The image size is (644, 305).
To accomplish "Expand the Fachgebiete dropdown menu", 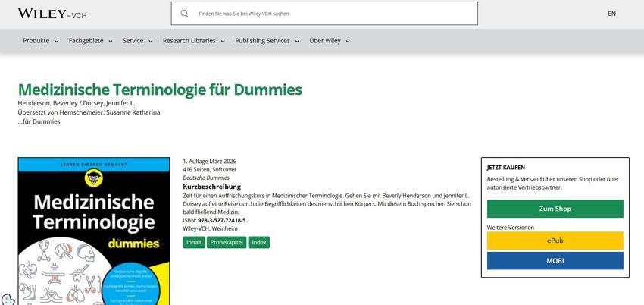I will click(x=90, y=41).
